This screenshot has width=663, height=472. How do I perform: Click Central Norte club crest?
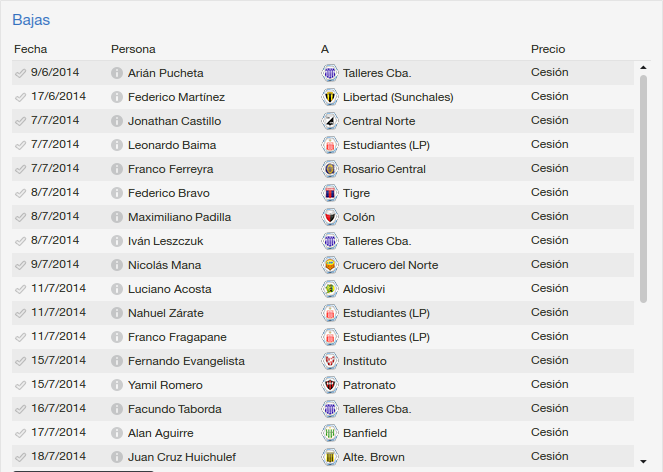(330, 121)
